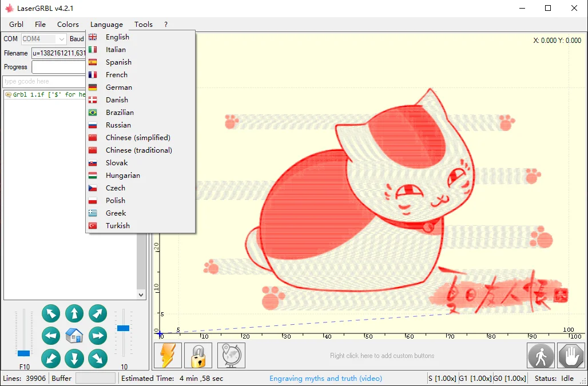Switch language to Spanish
The image size is (588, 386).
(140, 62)
